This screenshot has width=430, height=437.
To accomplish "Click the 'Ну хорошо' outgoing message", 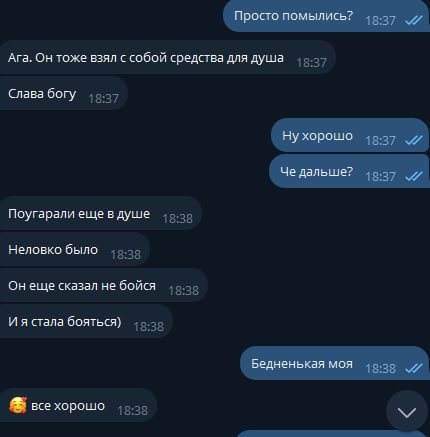I will [x=350, y=135].
